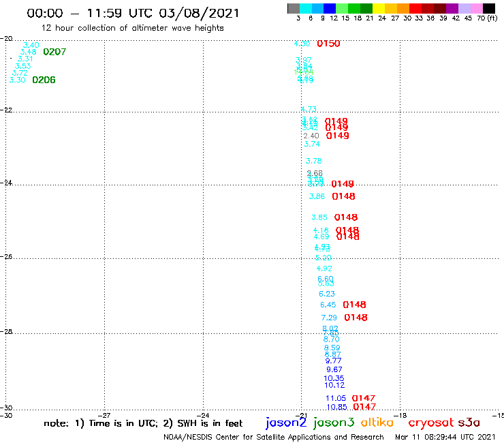
Task: Click the -28 latitude axis label
Action: pyautogui.click(x=6, y=331)
